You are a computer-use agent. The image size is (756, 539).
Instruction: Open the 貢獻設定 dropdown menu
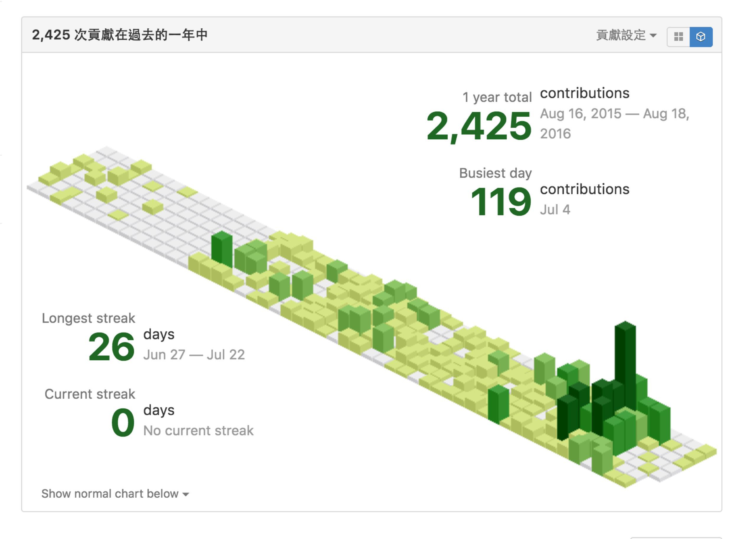click(626, 35)
